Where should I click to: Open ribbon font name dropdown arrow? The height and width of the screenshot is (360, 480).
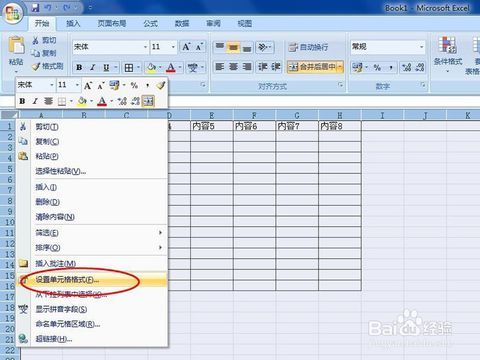point(145,47)
